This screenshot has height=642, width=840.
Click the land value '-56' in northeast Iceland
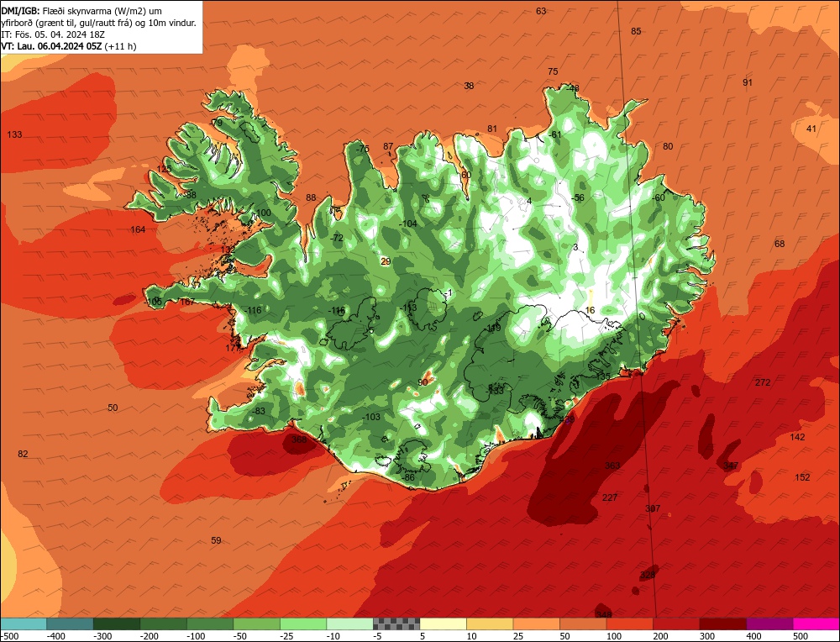[578, 197]
